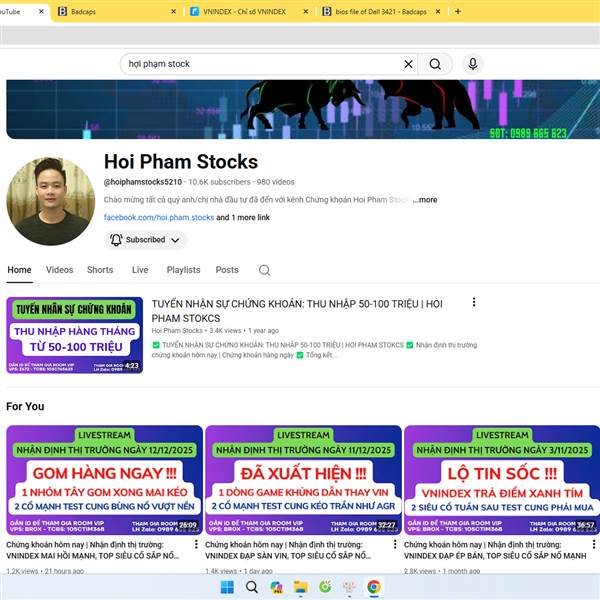
Task: Search within channel using the magnifier icon
Action: [264, 270]
